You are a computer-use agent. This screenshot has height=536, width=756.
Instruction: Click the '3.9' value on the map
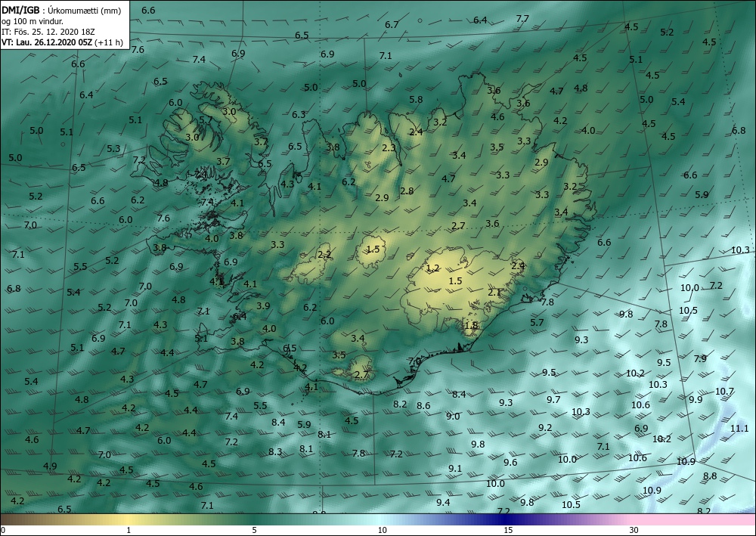(x=263, y=306)
